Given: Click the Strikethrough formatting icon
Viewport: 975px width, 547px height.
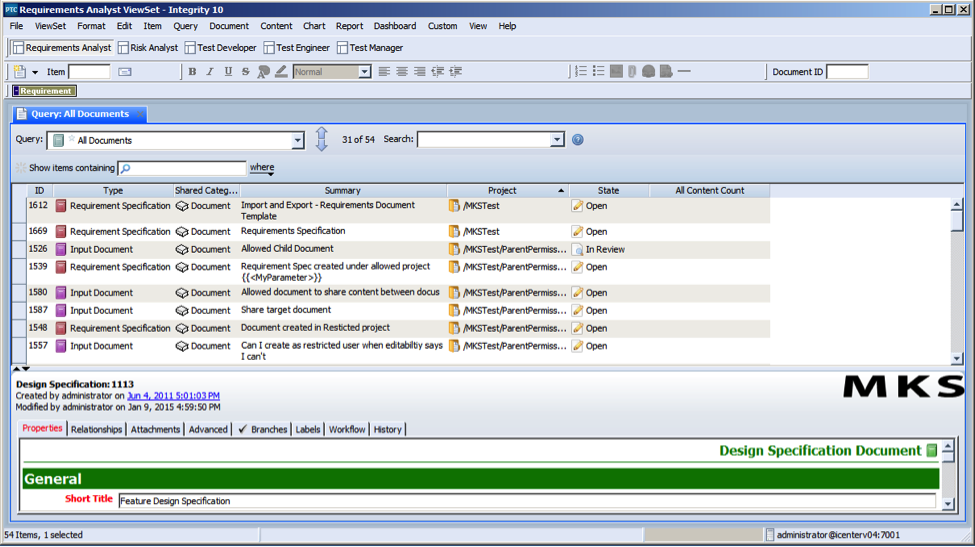Looking at the screenshot, I should pyautogui.click(x=246, y=71).
